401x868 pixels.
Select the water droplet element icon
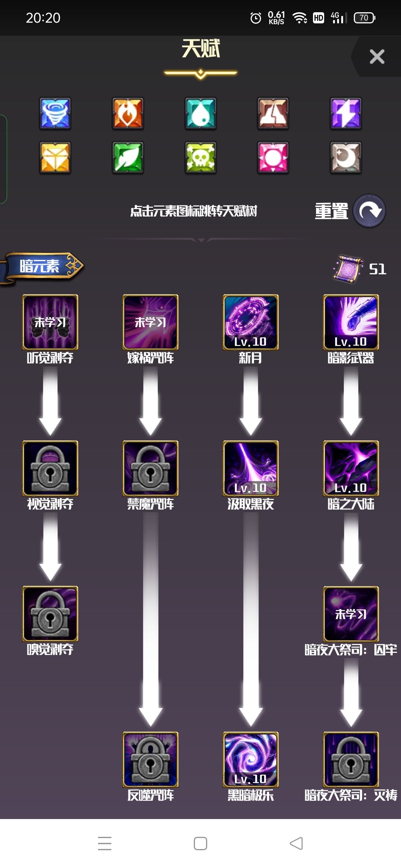[x=200, y=114]
